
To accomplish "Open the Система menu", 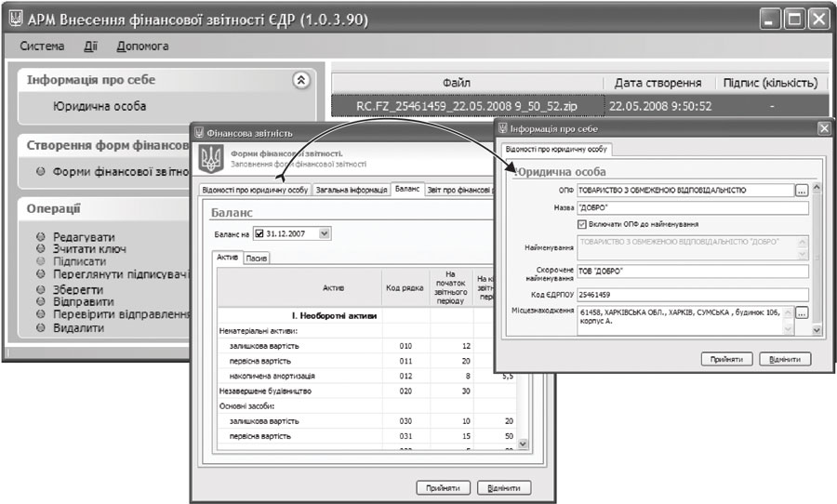I will [x=42, y=46].
